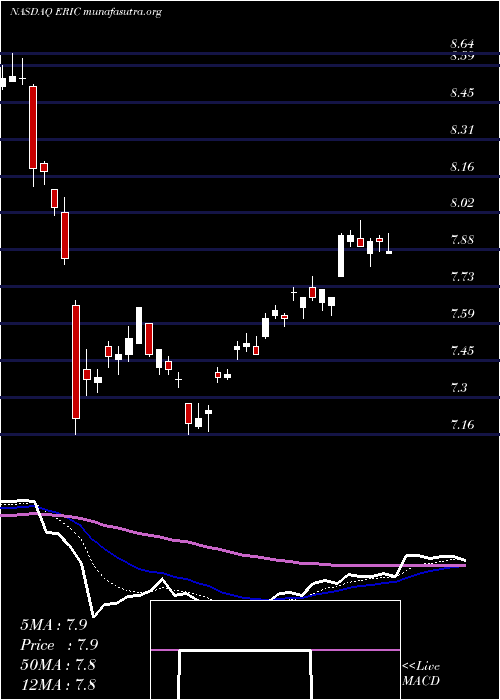Viewport: 500px width, 700px height.
Task: Click the 50MA : 7.8 readout
Action: 58,665
